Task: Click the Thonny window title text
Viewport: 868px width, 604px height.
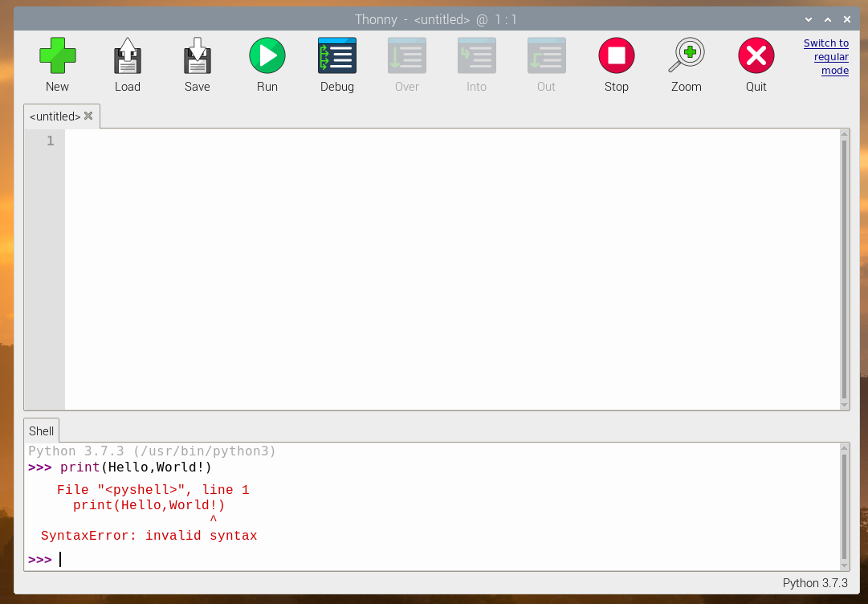Action: click(436, 19)
